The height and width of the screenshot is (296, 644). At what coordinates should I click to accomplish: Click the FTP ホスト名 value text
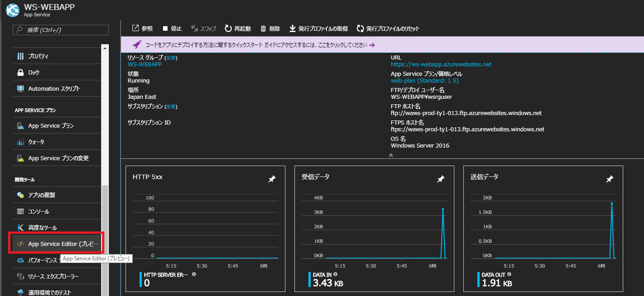click(466, 113)
